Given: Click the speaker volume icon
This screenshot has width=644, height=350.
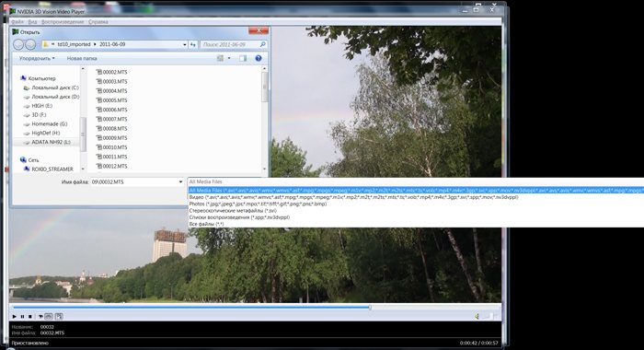Looking at the screenshot, I should tap(477, 316).
